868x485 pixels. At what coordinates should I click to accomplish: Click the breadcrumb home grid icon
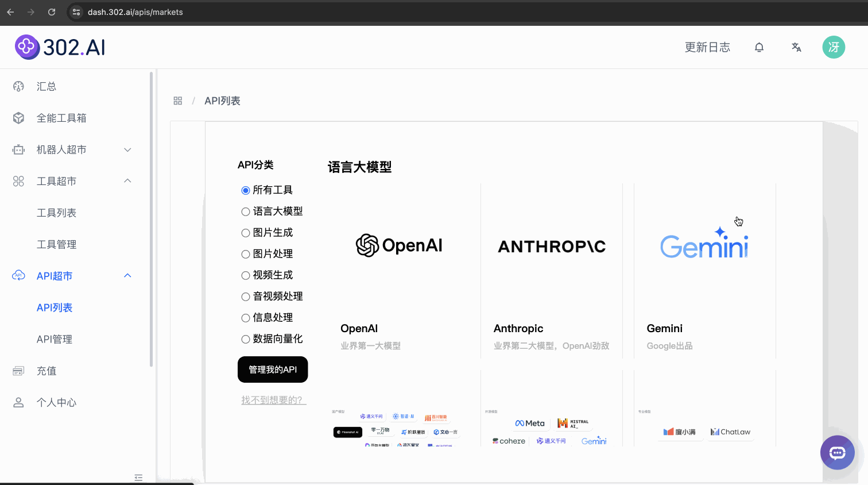click(x=178, y=101)
